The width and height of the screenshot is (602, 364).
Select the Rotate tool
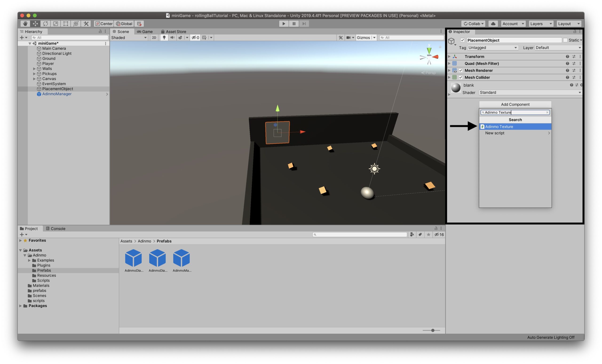pyautogui.click(x=45, y=24)
